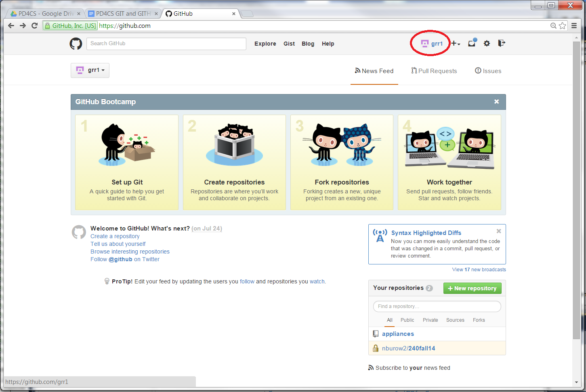Open notifications inbox icon in header
The image size is (586, 392).
coord(472,43)
